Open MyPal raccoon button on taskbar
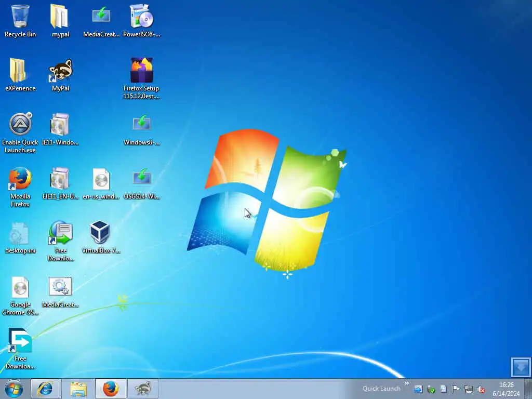The width and height of the screenshot is (532, 399). (x=143, y=389)
